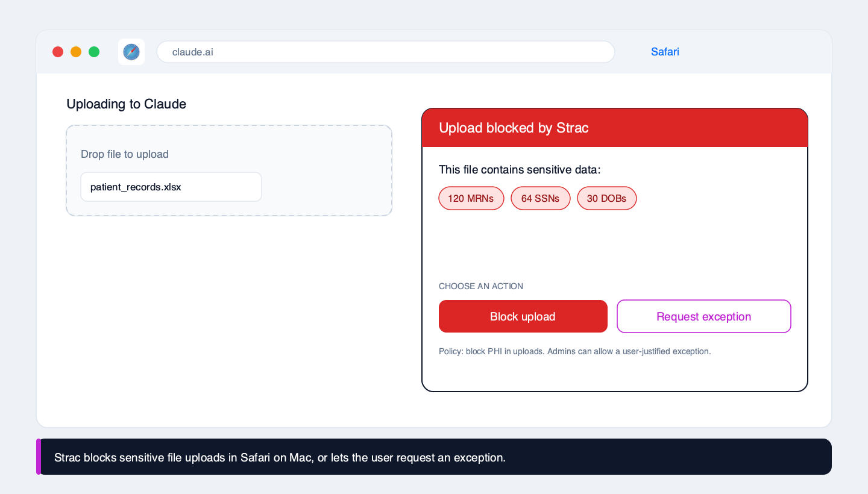This screenshot has width=868, height=494.
Task: Select the patient_records.xlsx file field
Action: point(171,187)
